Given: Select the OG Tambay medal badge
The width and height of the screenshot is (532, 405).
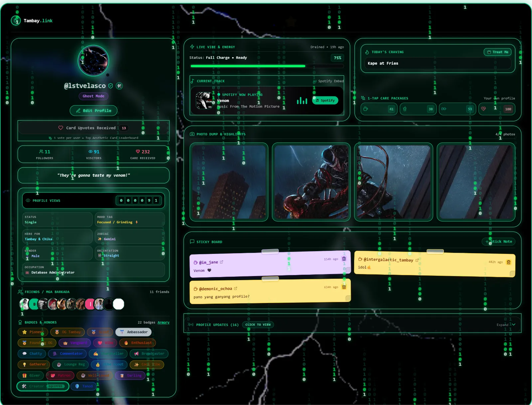Looking at the screenshot, I should (67, 332).
